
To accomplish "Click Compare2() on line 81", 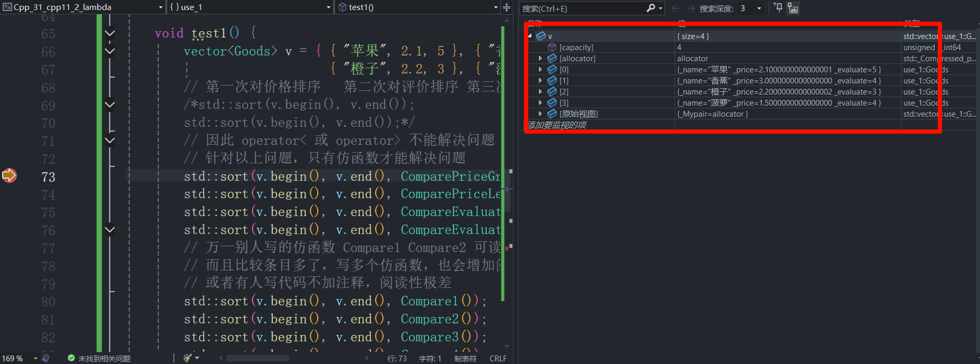I will pyautogui.click(x=439, y=319).
